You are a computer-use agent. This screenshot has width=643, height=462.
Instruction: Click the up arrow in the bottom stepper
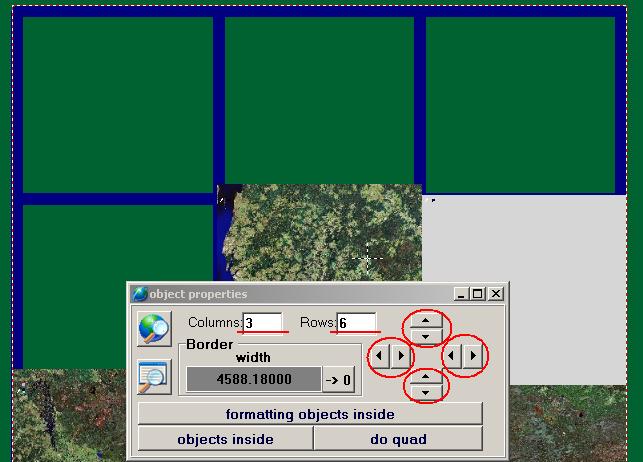[x=426, y=377]
